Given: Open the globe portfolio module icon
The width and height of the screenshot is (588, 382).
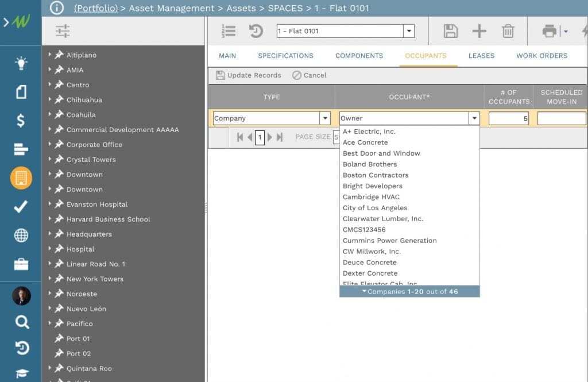Looking at the screenshot, I should click(x=21, y=236).
